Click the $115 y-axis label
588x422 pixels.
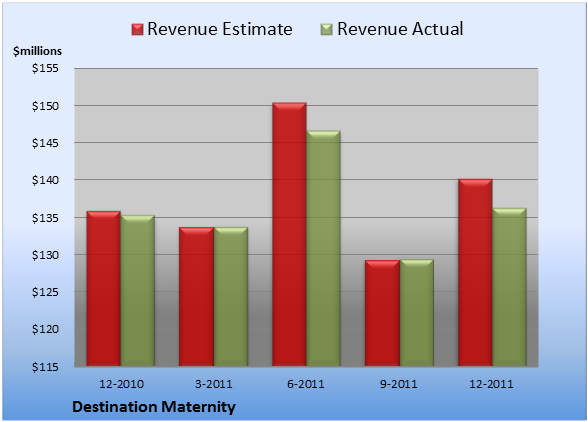[45, 367]
